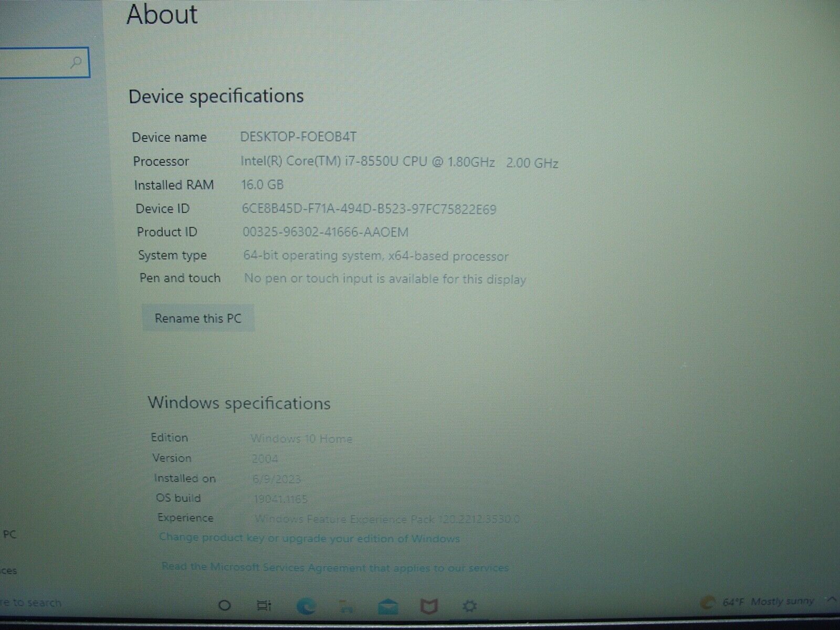Click the Windows specifications heading
This screenshot has width=840, height=630.
239,403
